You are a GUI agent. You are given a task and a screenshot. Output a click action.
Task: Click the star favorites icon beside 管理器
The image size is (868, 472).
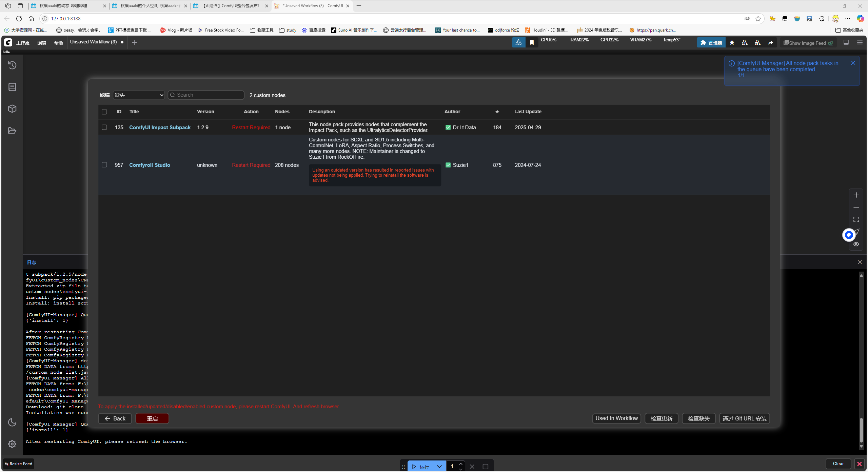(732, 42)
